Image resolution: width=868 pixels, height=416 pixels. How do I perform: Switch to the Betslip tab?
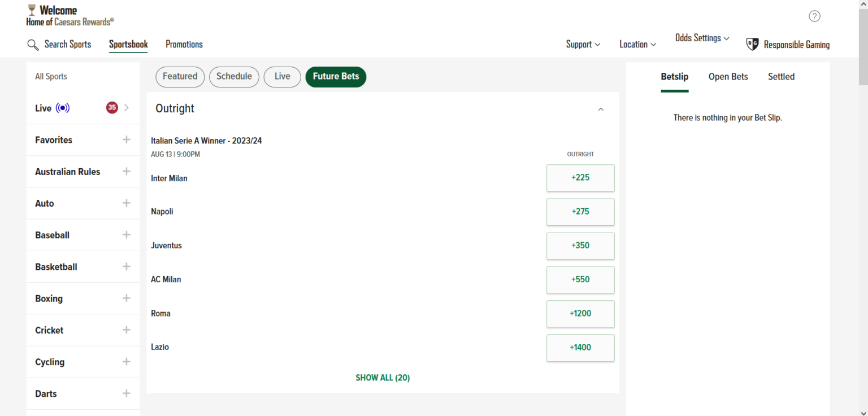tap(675, 77)
